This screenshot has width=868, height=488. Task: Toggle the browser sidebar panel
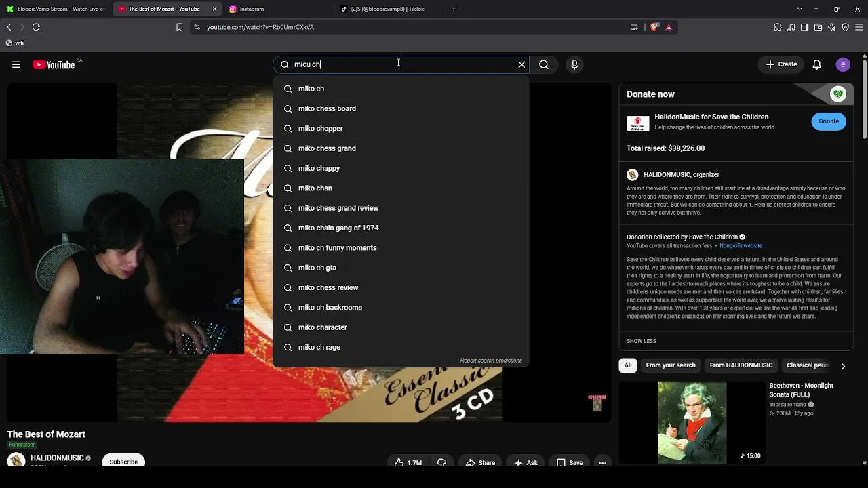[x=805, y=27]
